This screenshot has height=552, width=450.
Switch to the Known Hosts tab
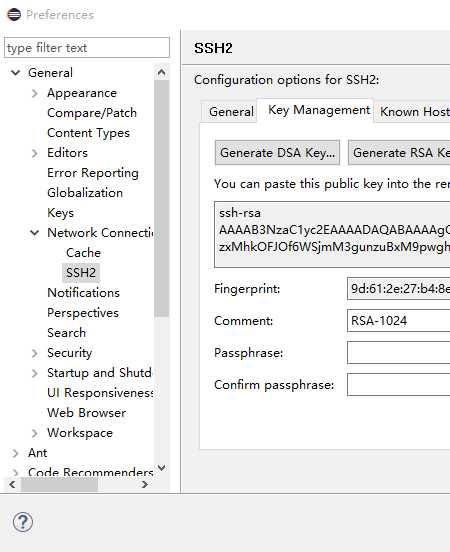tap(413, 112)
